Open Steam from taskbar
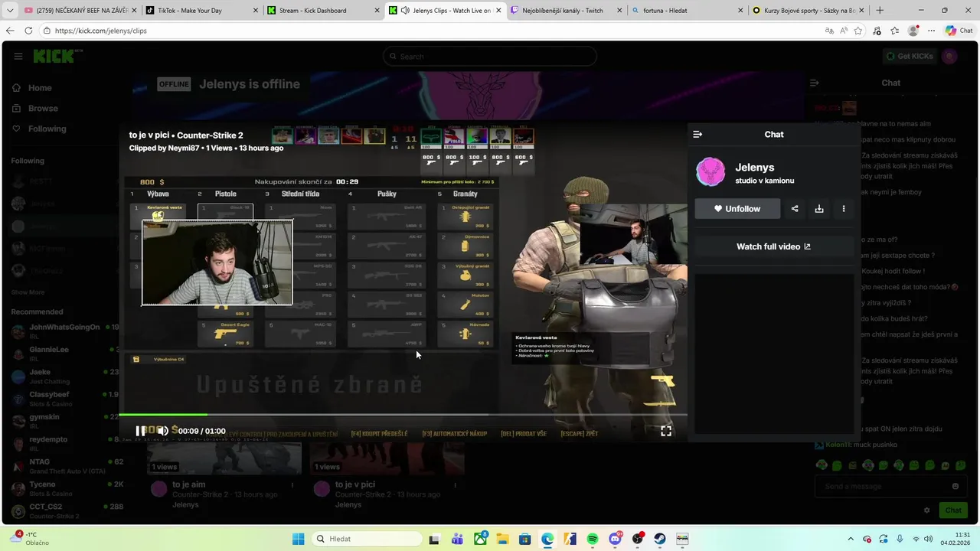The height and width of the screenshot is (551, 980). tap(659, 539)
